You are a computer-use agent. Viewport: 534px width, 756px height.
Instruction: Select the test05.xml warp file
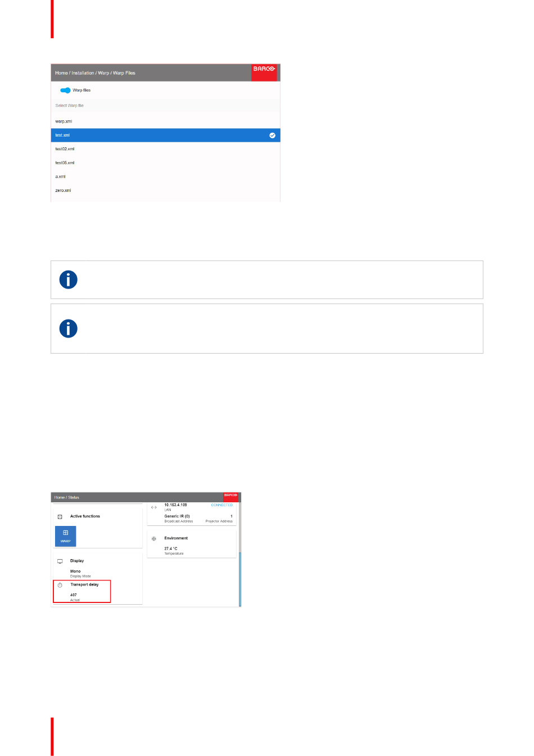click(165, 163)
